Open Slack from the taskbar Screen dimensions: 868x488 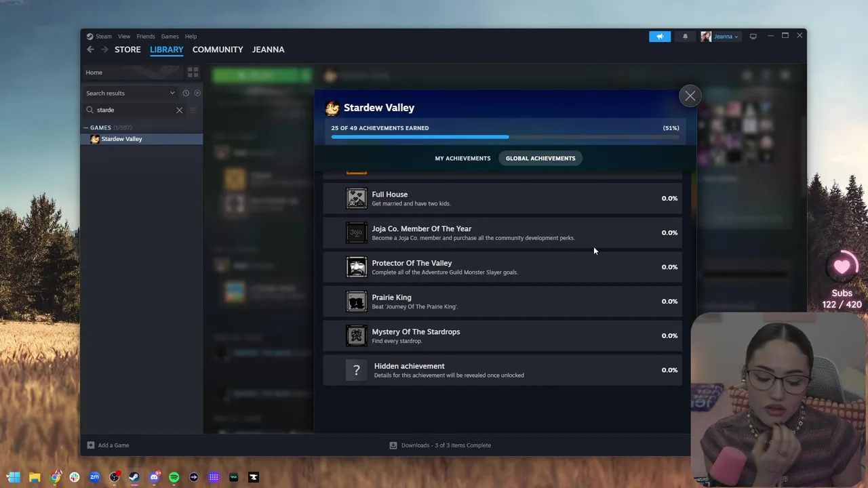(x=75, y=477)
